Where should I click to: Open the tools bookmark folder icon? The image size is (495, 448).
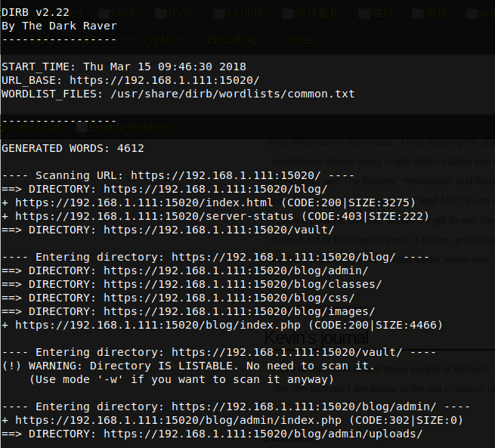click(161, 13)
